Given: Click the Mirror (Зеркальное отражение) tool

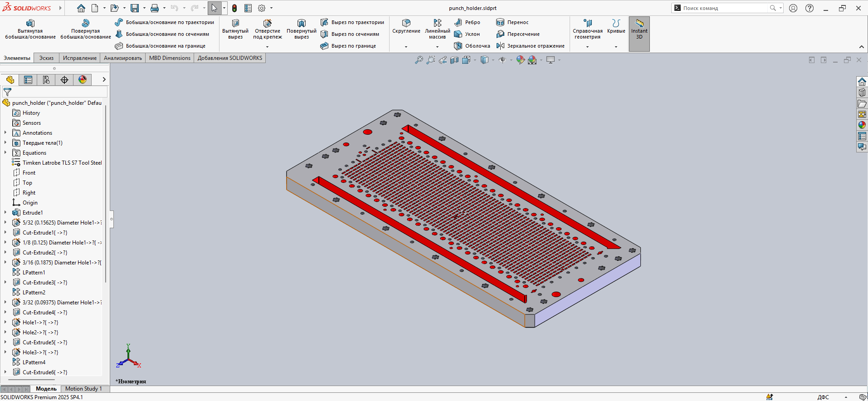Looking at the screenshot, I should [530, 46].
